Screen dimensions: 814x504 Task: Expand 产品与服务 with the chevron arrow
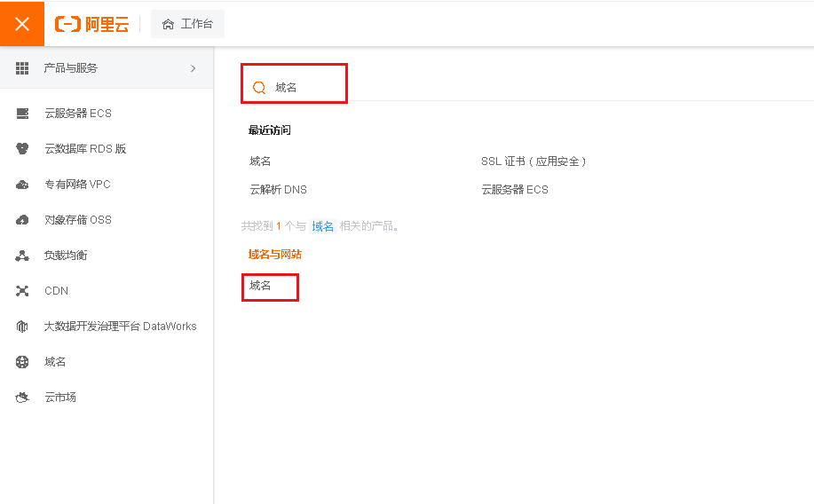194,68
